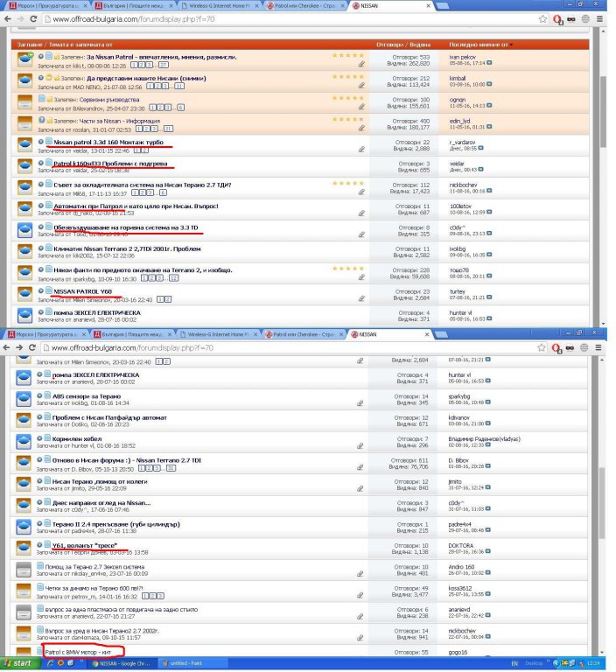The height and width of the screenshot is (672, 616).
Task: Rate stars on 'Някои факти по предното окачване' thread
Action: [348, 269]
